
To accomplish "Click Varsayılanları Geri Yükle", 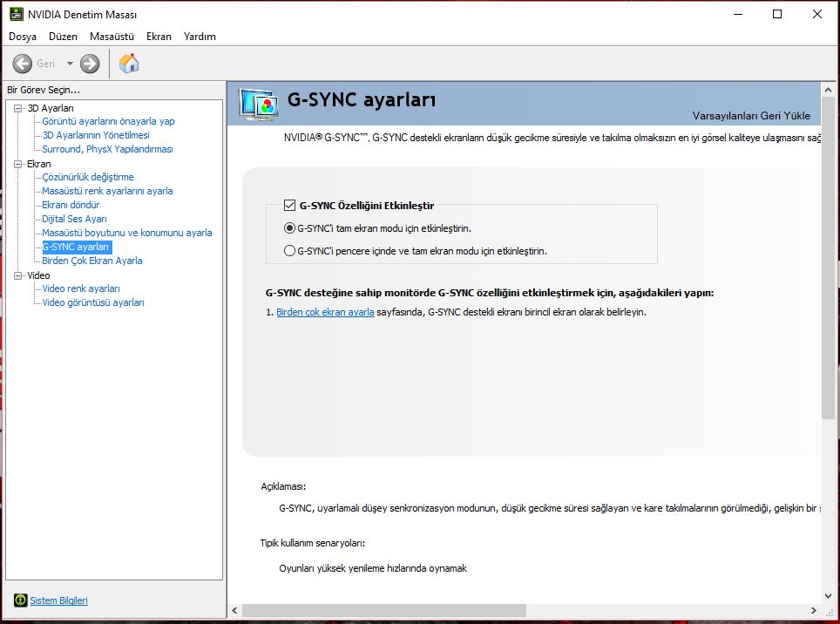I will click(751, 116).
